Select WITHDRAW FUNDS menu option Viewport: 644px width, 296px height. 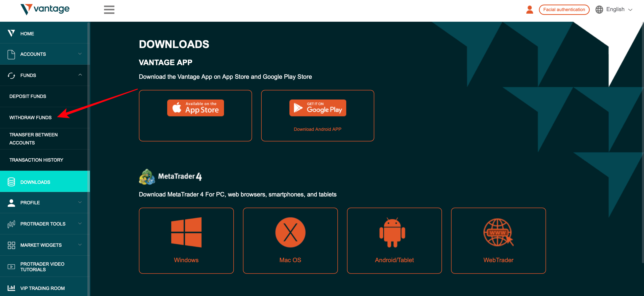coord(31,117)
